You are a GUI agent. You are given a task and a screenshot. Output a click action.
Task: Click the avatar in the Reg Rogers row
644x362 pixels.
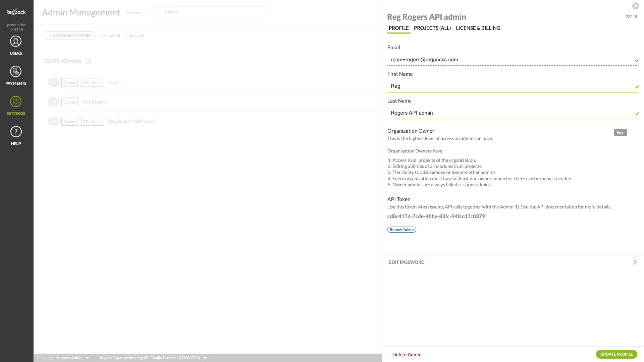point(54,102)
